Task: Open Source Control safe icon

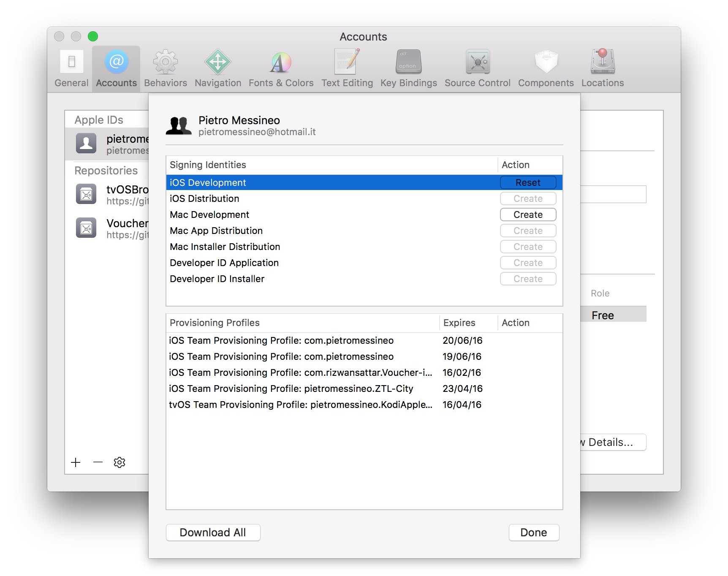Action: click(x=478, y=62)
